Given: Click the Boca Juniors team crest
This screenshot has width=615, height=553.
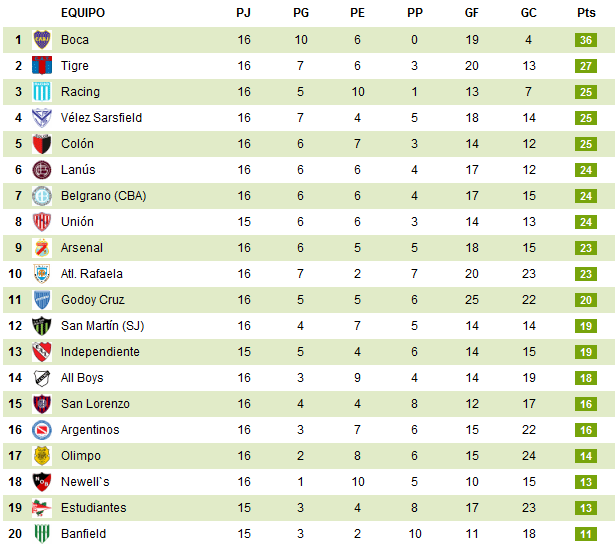Looking at the screenshot, I should tap(42, 40).
